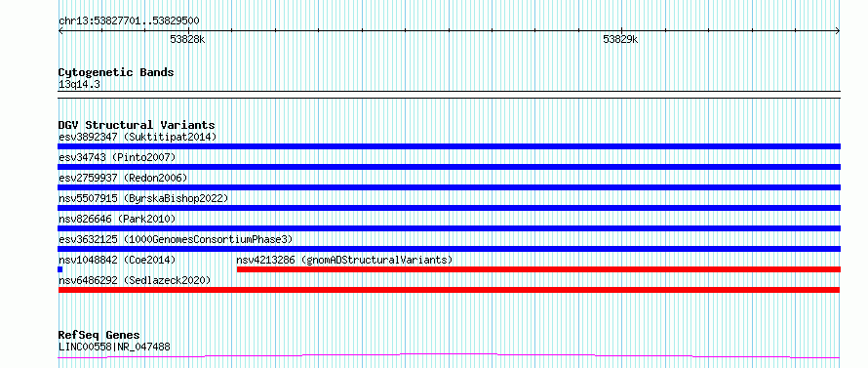Click the nsv4213286 (gnomADStructuralVariants) label
Image resolution: width=868 pixels, height=368 pixels.
click(x=344, y=260)
